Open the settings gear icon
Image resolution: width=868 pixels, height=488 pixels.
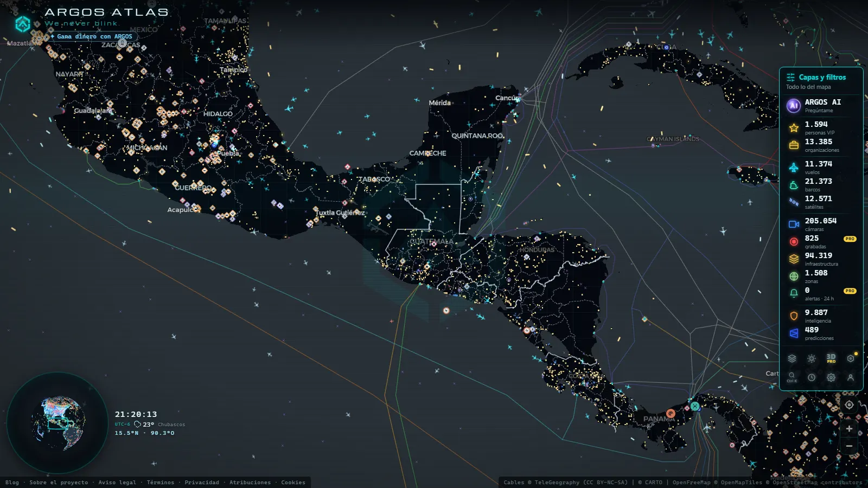[x=831, y=377]
